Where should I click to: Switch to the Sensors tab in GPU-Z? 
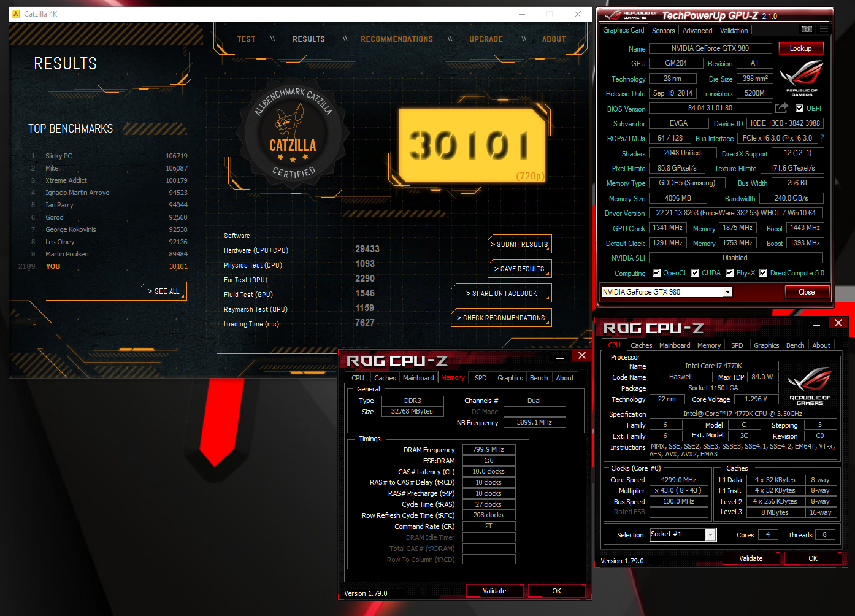tap(663, 31)
